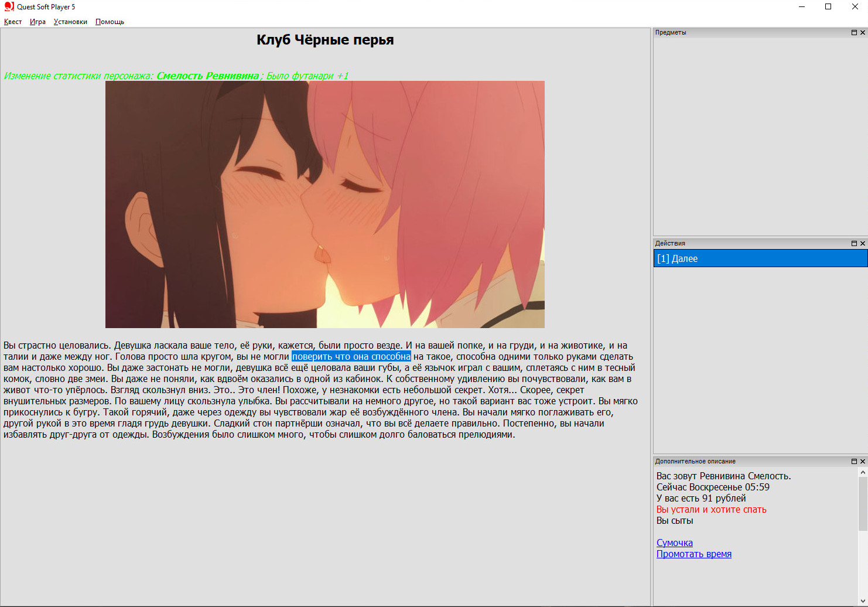Open the Квест menu

[13, 22]
